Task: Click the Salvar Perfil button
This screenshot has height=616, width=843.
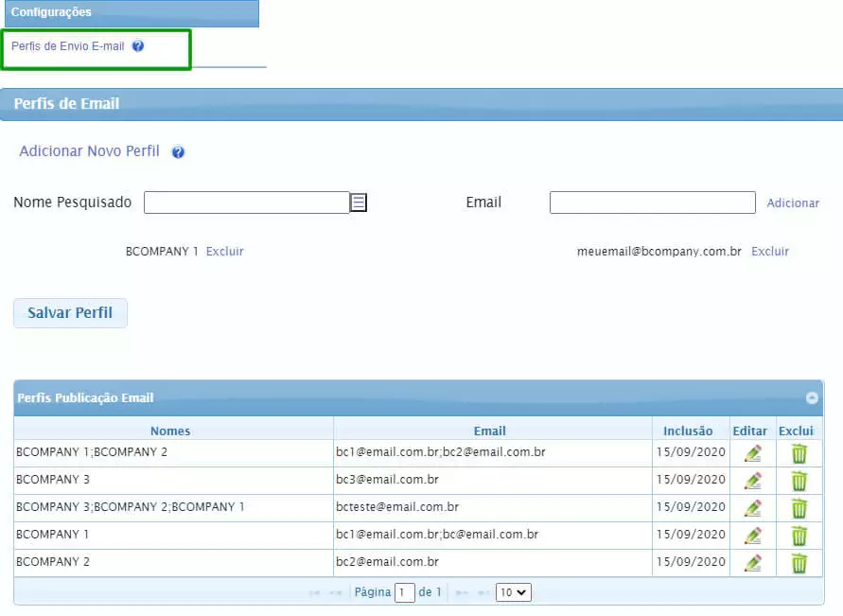Action: pos(70,313)
